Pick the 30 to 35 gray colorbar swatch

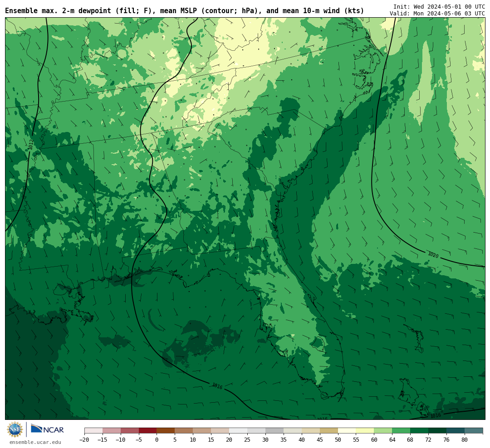[x=274, y=431]
